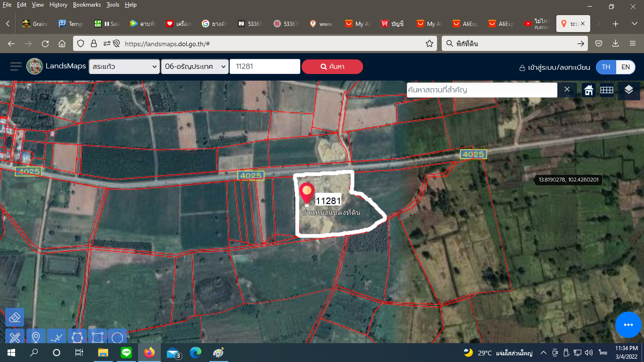
Task: Open the History menu
Action: (58, 5)
